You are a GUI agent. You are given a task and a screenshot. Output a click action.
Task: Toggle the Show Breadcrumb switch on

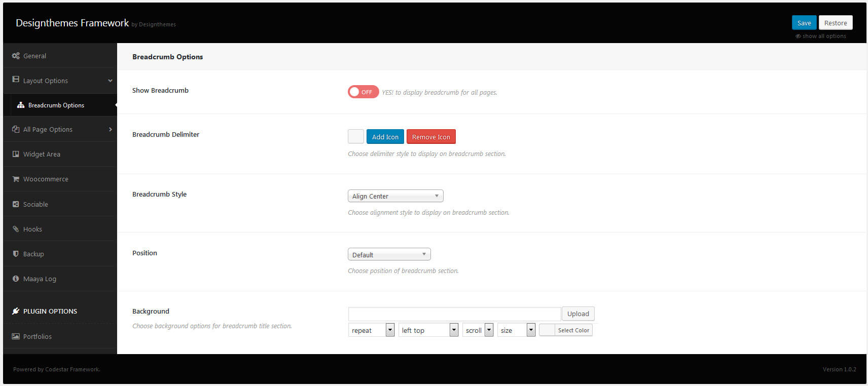point(363,92)
